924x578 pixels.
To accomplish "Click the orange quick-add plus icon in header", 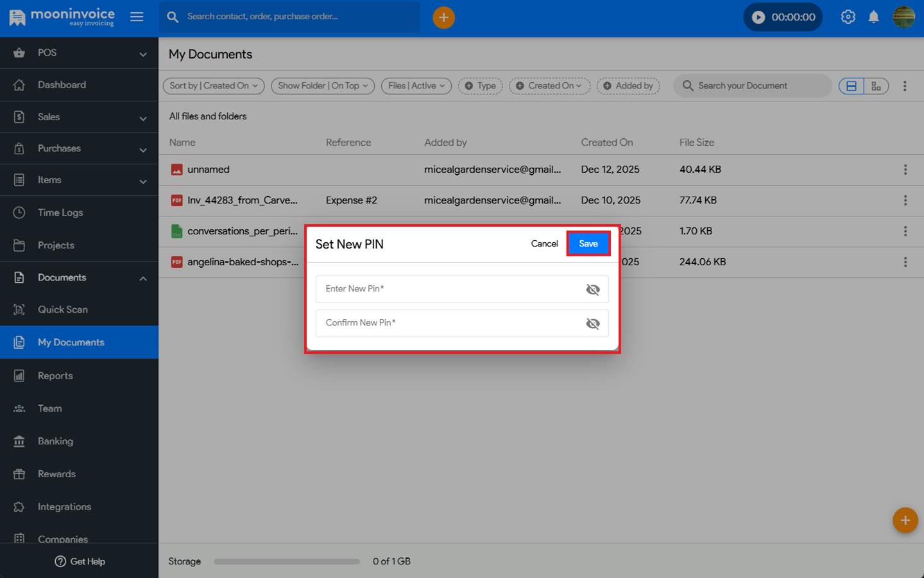I will pyautogui.click(x=443, y=17).
